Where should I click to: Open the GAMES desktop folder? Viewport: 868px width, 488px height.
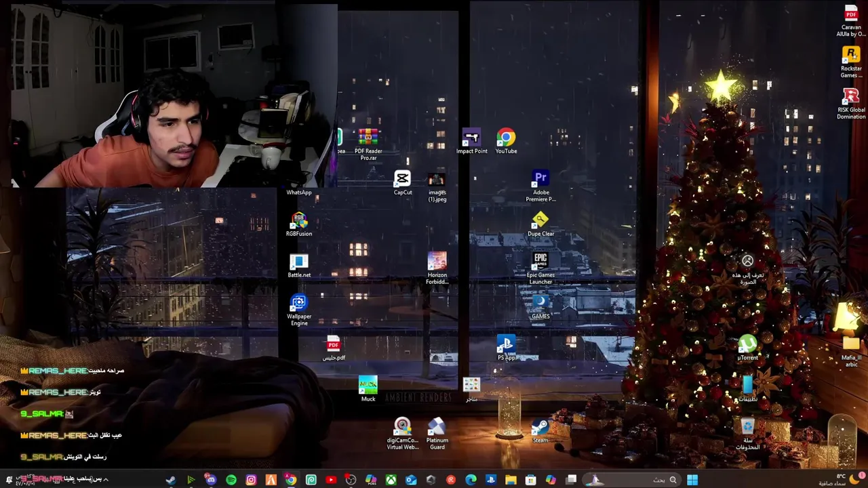540,307
